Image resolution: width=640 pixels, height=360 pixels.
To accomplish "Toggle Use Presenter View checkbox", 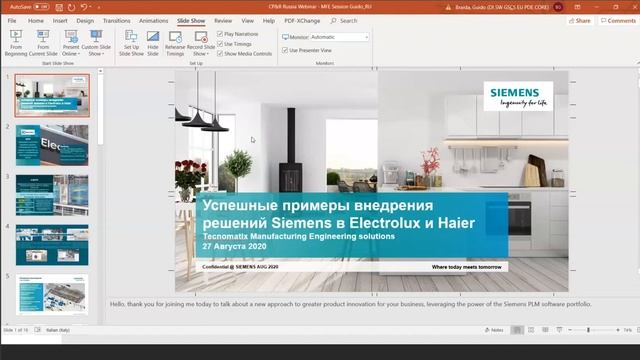I will click(285, 50).
